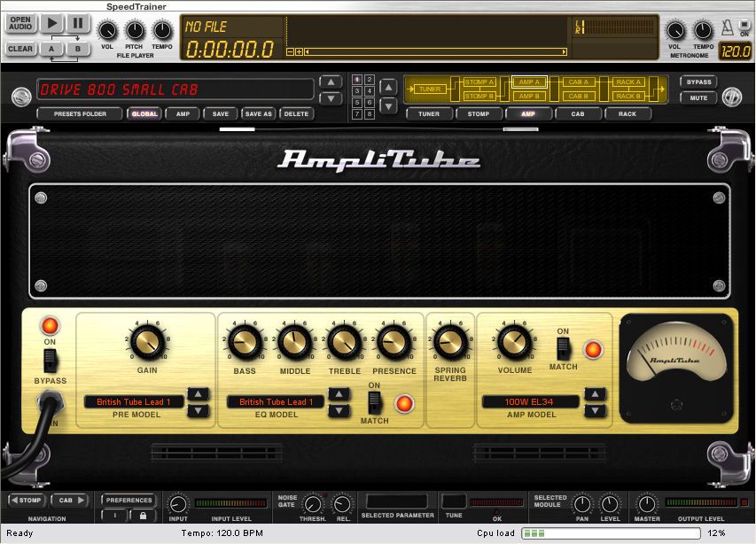Select preset slot number 4

(x=370, y=90)
